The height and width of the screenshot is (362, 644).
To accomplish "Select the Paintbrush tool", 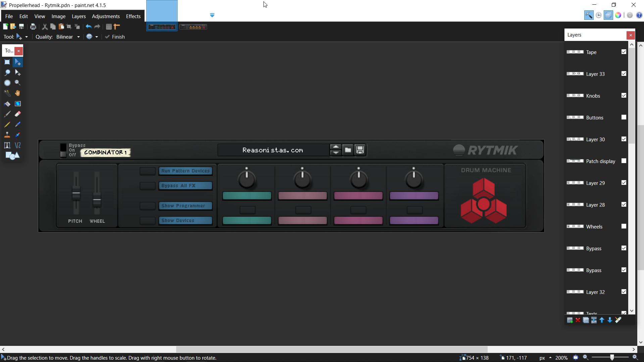I will pyautogui.click(x=7, y=114).
